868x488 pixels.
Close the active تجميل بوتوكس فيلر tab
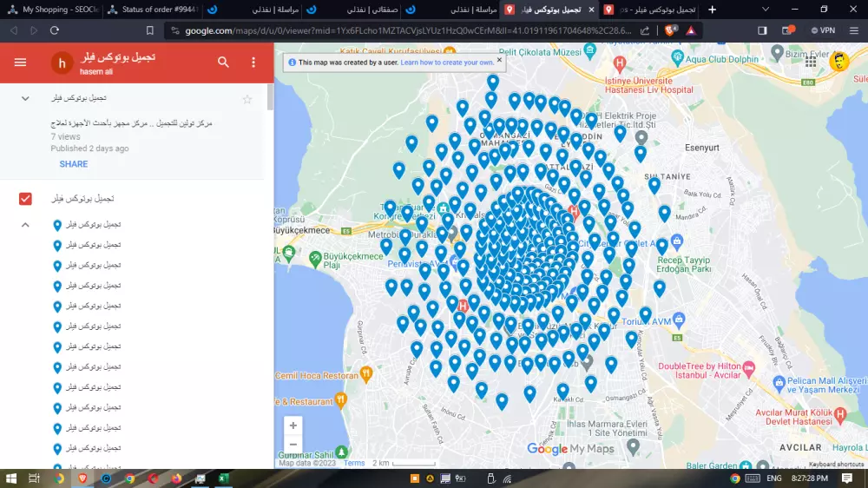[591, 10]
